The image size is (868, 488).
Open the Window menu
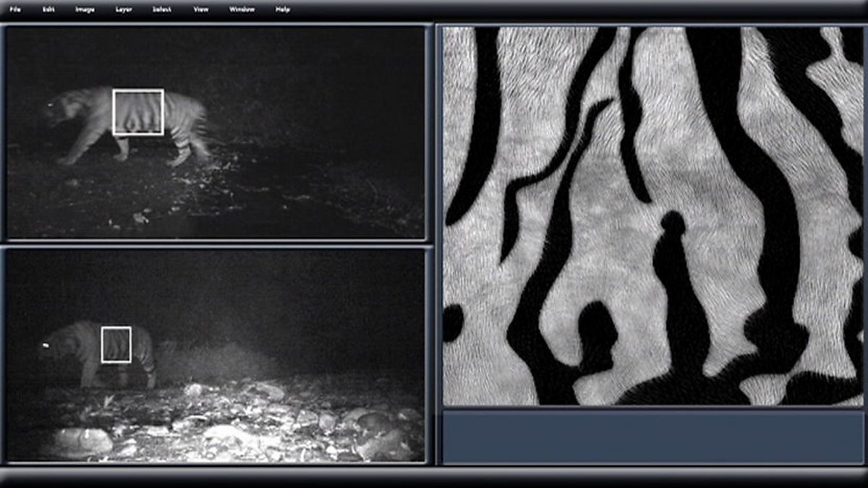tap(242, 9)
